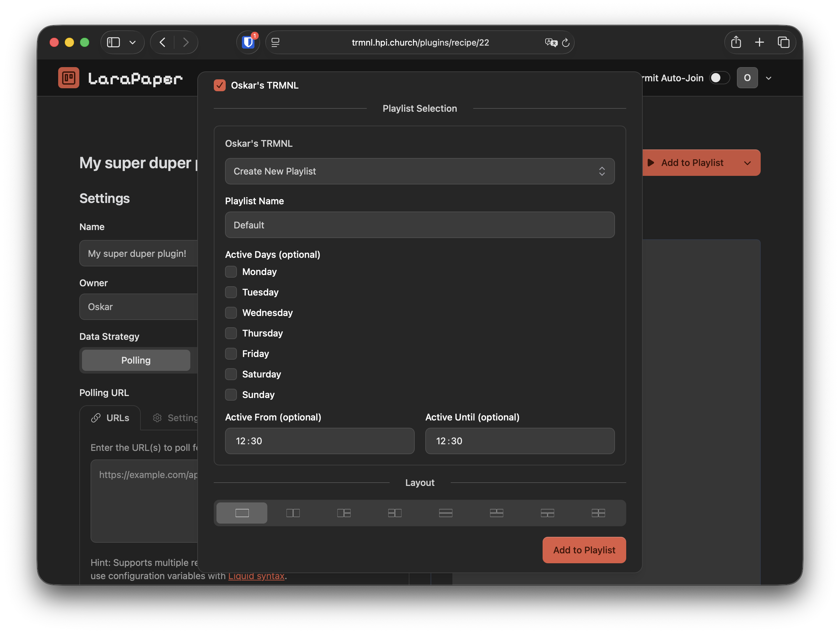
Task: Go forward with the forward arrow
Action: pos(186,42)
